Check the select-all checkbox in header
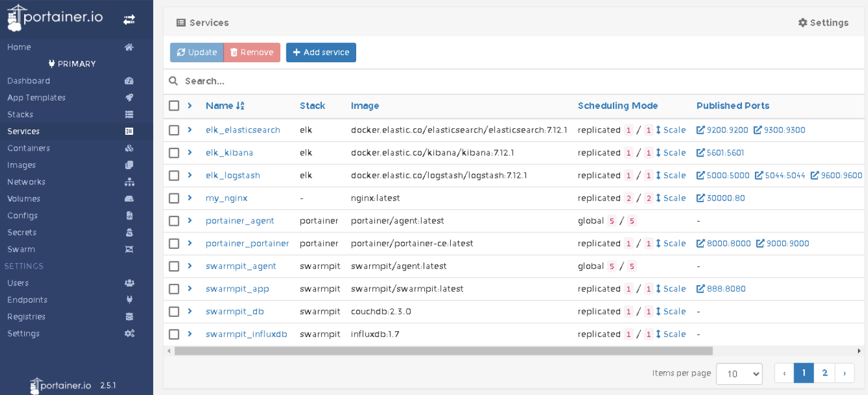 point(174,105)
